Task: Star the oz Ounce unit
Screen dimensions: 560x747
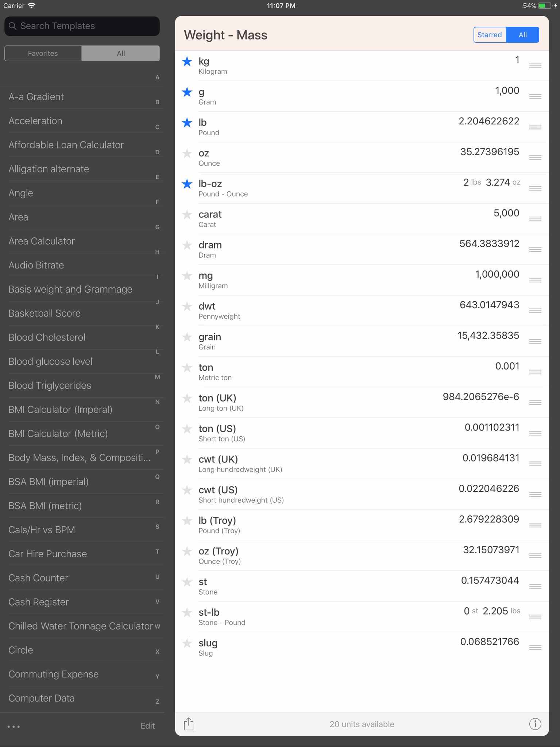Action: coord(187,154)
